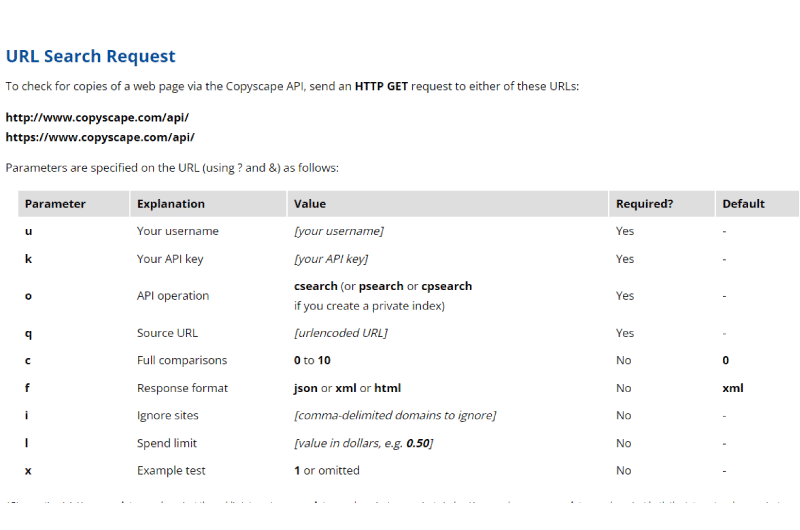Select the http://www.copyscape.com/api/ URL text
This screenshot has height=530, width=800.
point(97,117)
